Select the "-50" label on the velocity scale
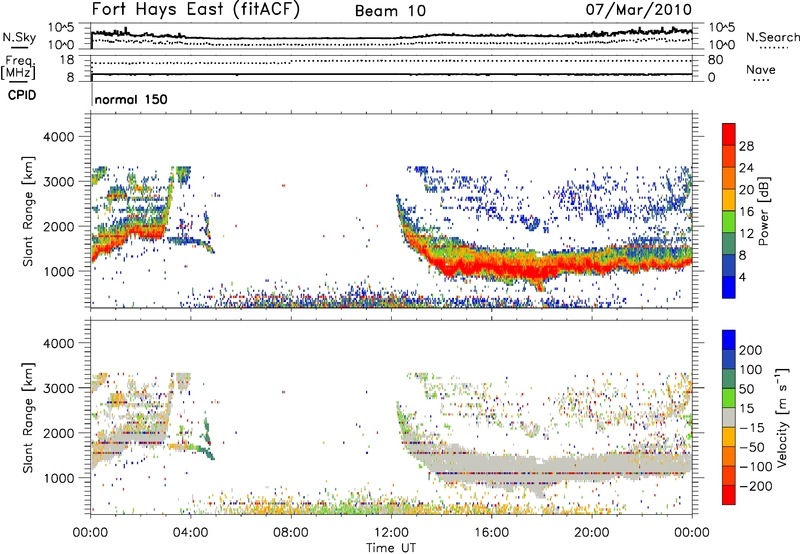 752,447
